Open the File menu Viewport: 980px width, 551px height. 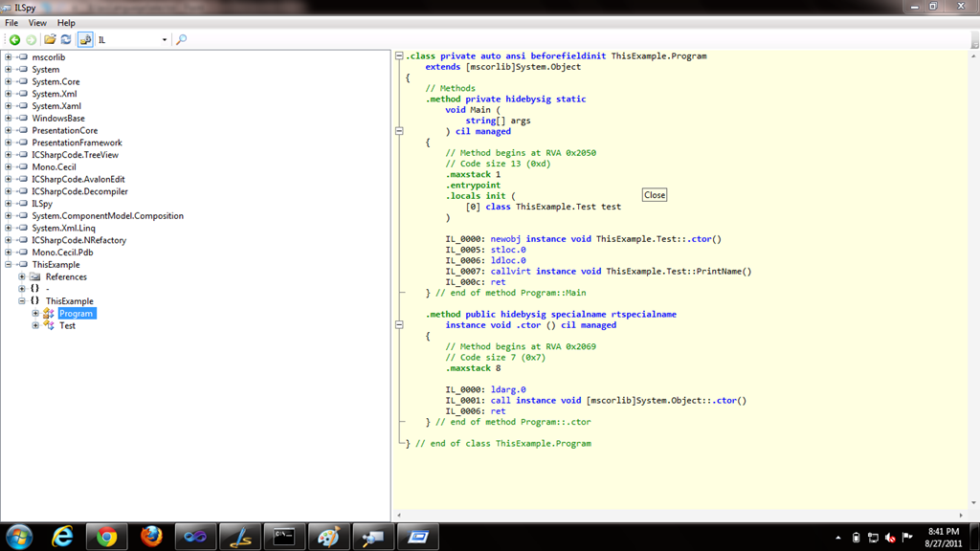tap(11, 23)
